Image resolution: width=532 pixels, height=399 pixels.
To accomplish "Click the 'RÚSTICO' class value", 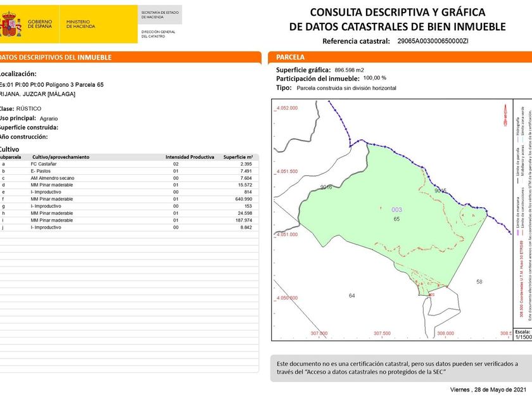I will [x=29, y=108].
